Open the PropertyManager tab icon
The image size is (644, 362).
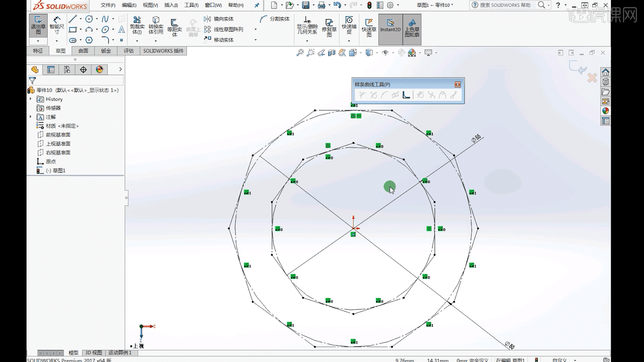tap(51, 69)
